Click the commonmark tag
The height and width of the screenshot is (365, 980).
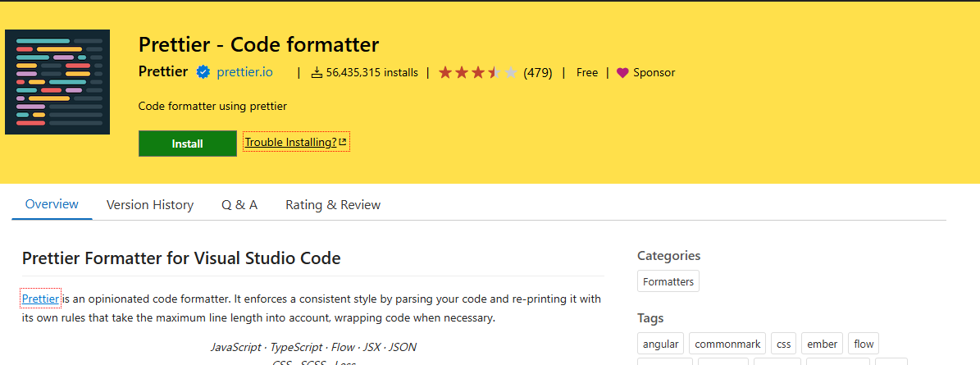pos(727,344)
